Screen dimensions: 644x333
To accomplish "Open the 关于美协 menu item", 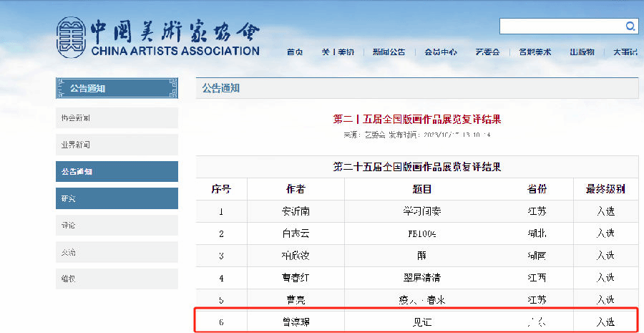I will click(337, 52).
